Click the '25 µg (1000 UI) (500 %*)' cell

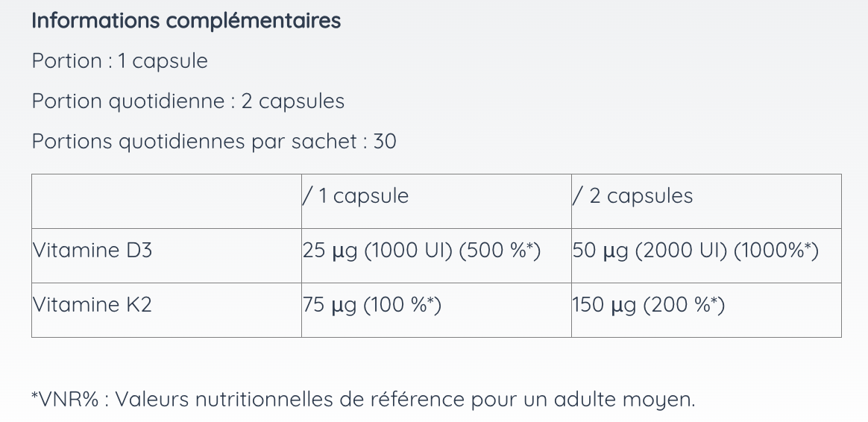(436, 256)
